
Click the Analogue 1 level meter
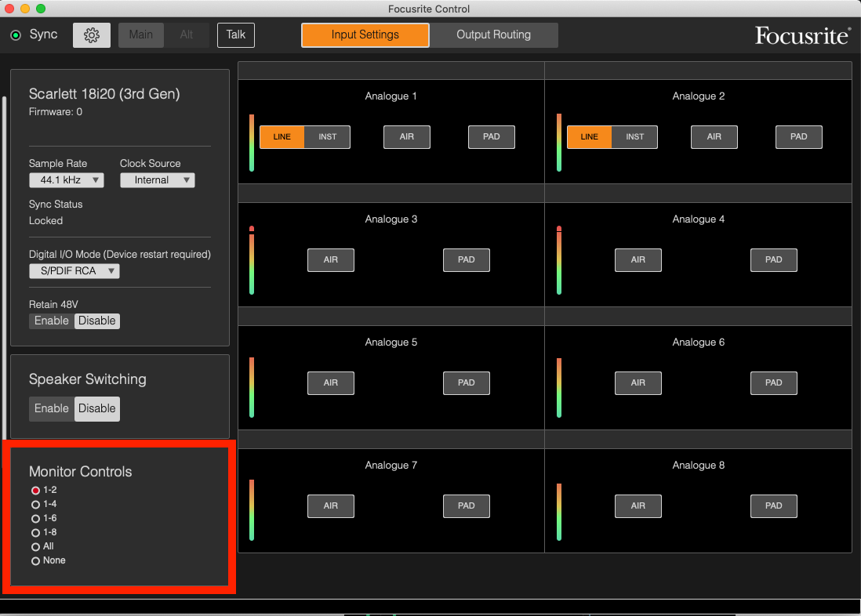tap(252, 143)
